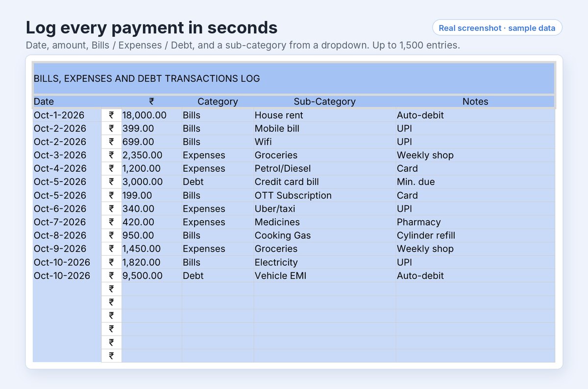Viewport: 588px width, 389px height.
Task: Select the 'Pharmacy' note cell
Action: coord(475,222)
